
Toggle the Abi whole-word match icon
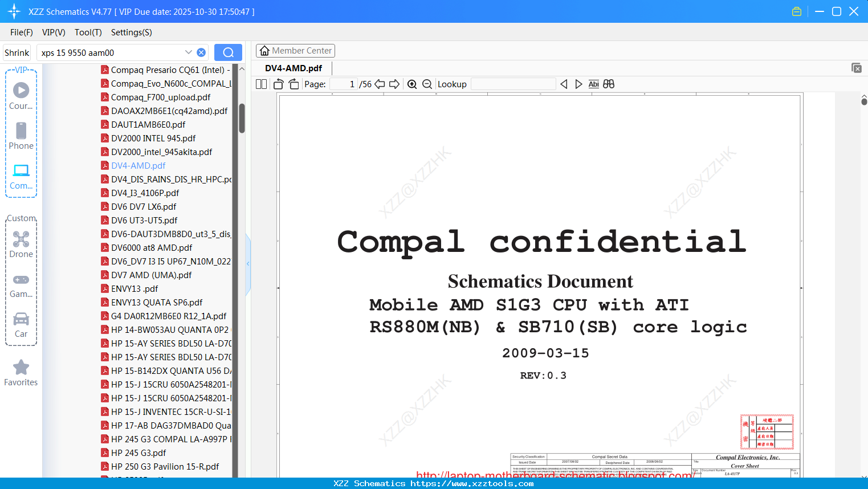pos(593,84)
